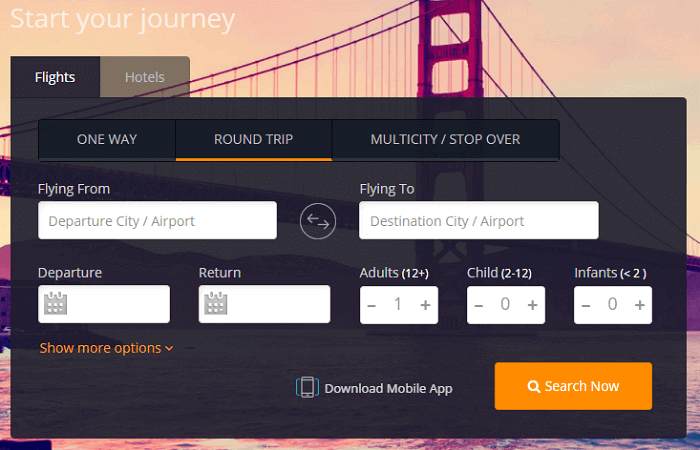Select the ROUND TRIP option

click(x=253, y=140)
